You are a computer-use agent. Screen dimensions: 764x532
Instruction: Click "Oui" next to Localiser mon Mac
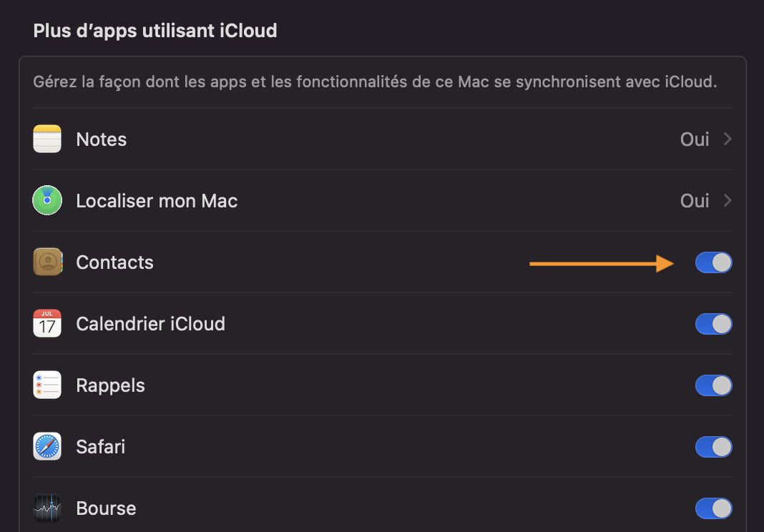click(695, 200)
